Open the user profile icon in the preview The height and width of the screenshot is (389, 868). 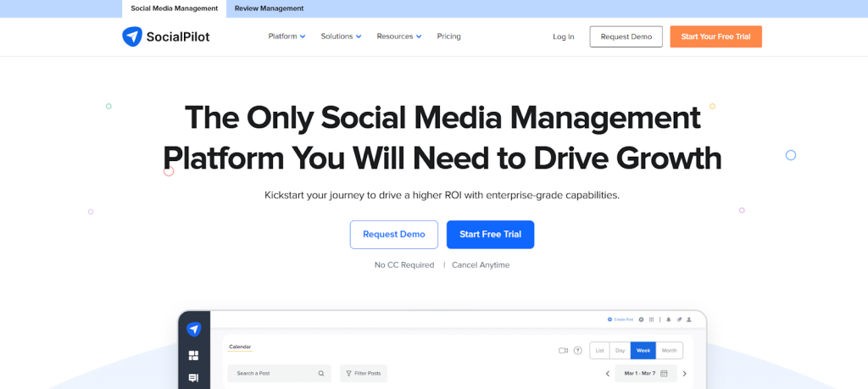pos(689,320)
